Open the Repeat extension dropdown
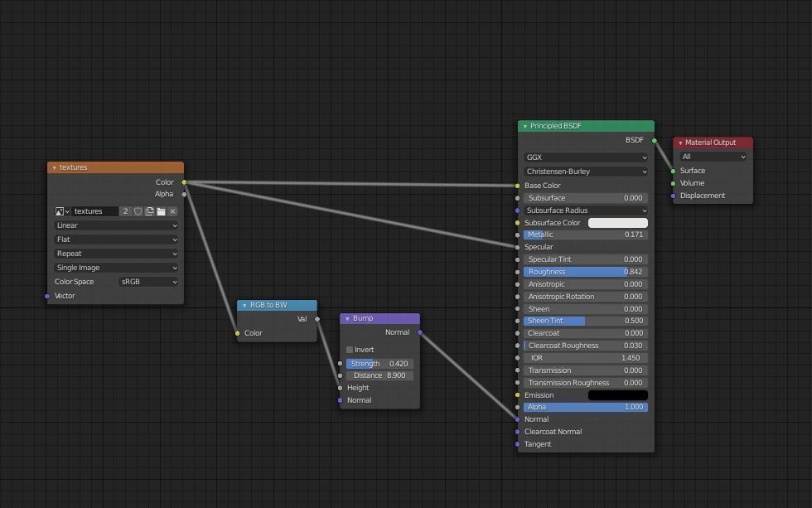 [x=116, y=254]
